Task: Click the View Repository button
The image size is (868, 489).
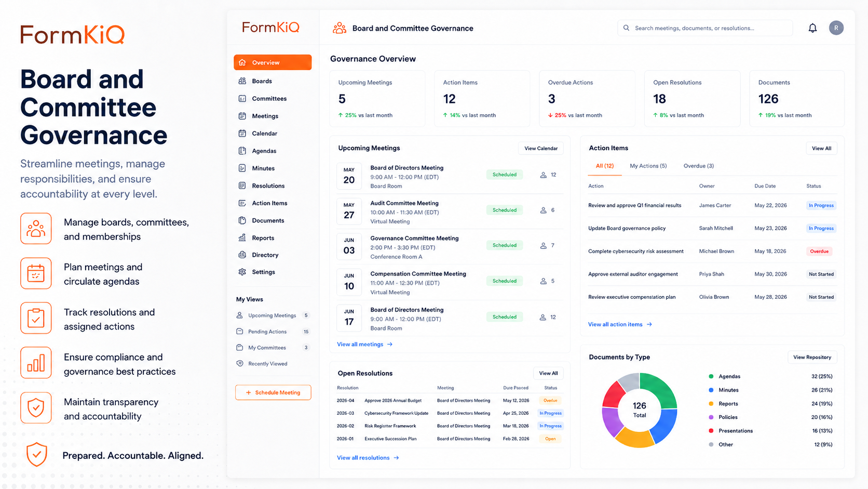Action: [x=812, y=357]
